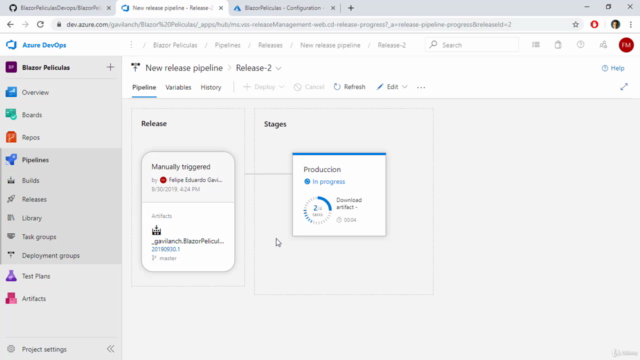Image resolution: width=640 pixels, height=360 pixels.
Task: Click the master branch label
Action: tap(168, 258)
